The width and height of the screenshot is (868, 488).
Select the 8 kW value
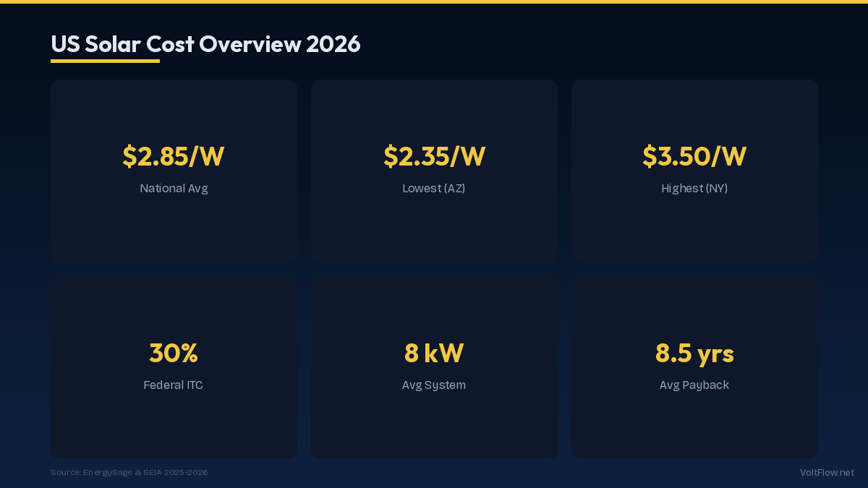click(x=434, y=353)
